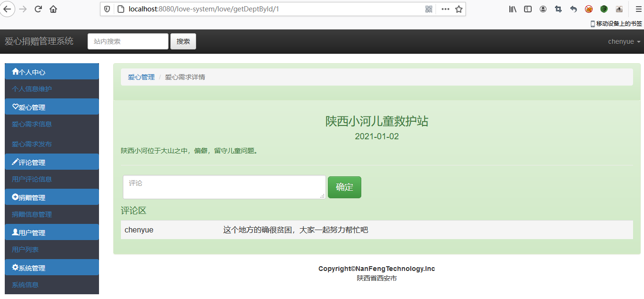644x299 pixels.
Task: Toggle the bookmark star for this page
Action: pos(458,9)
